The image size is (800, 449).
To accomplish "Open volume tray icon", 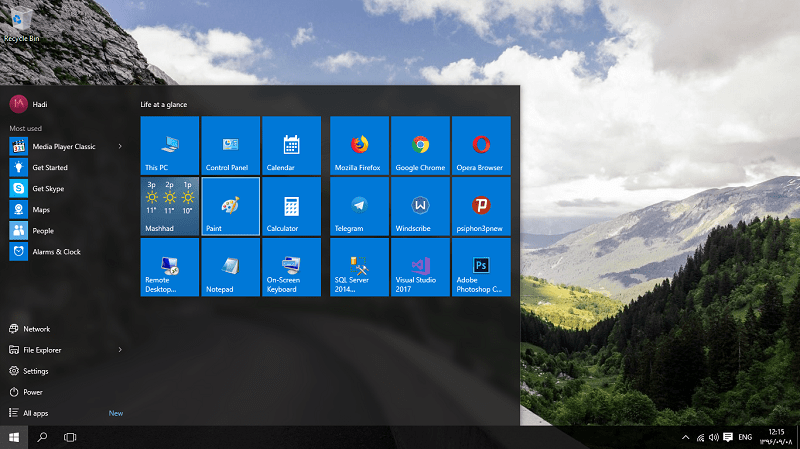I will (714, 437).
